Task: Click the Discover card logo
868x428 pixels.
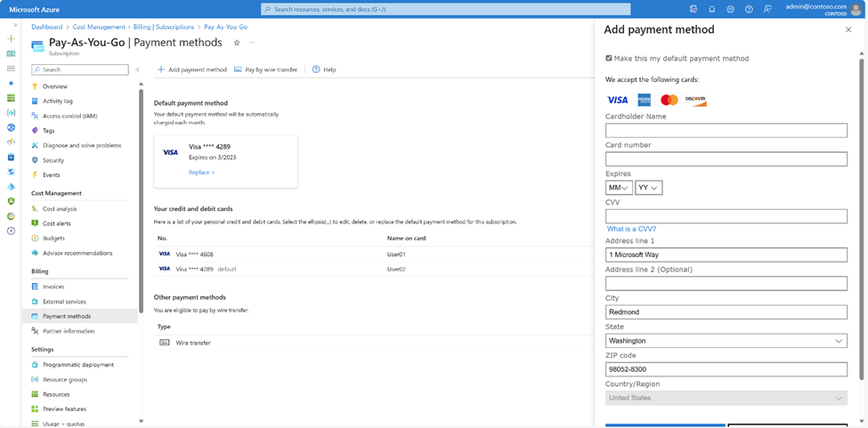Action: (x=695, y=100)
